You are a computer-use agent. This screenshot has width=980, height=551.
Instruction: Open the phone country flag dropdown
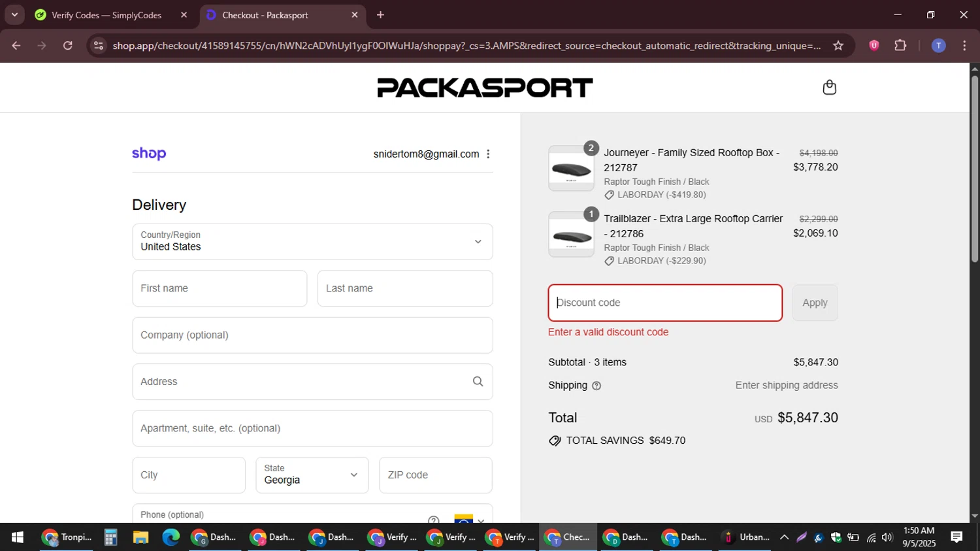pyautogui.click(x=470, y=520)
